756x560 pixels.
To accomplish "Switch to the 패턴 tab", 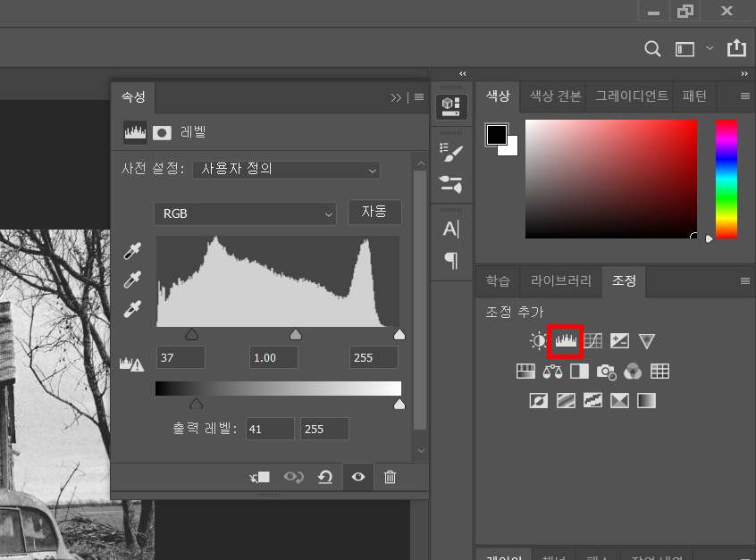I will (694, 96).
